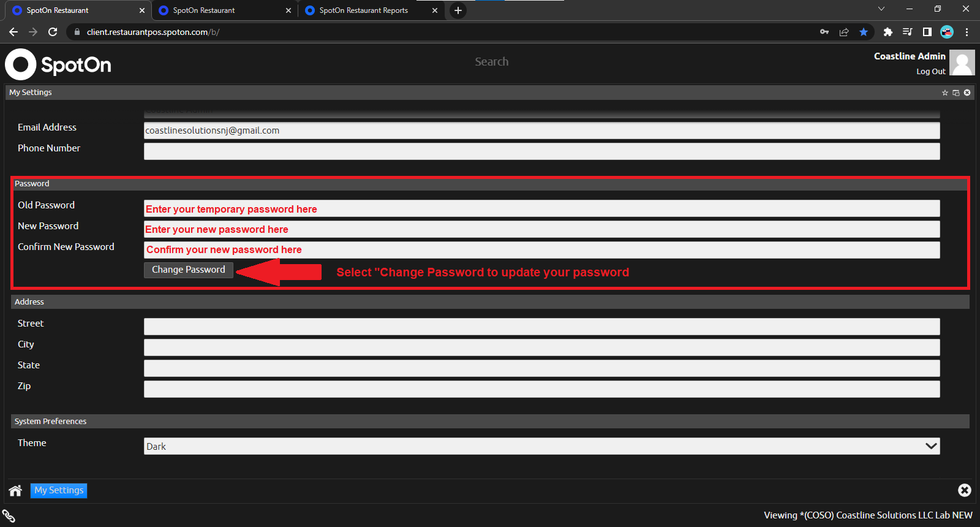Screen dimensions: 980x527
Task: Go forward in browser history
Action: coord(33,32)
